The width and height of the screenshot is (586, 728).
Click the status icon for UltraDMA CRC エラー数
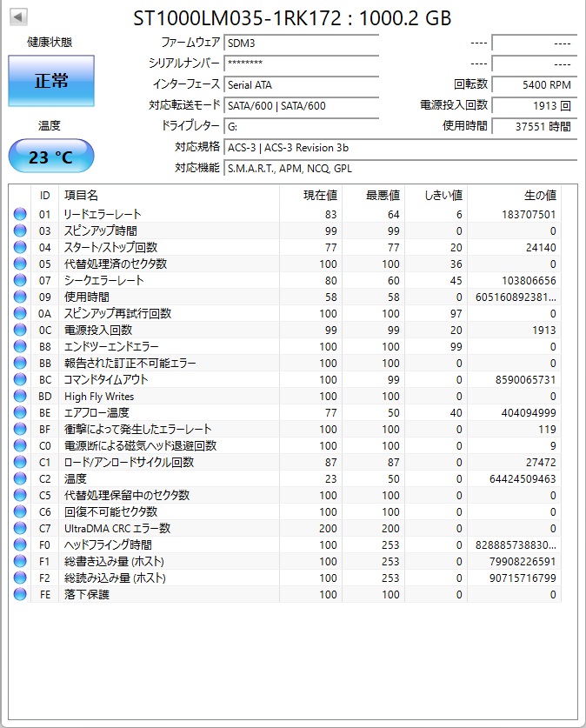20,528
